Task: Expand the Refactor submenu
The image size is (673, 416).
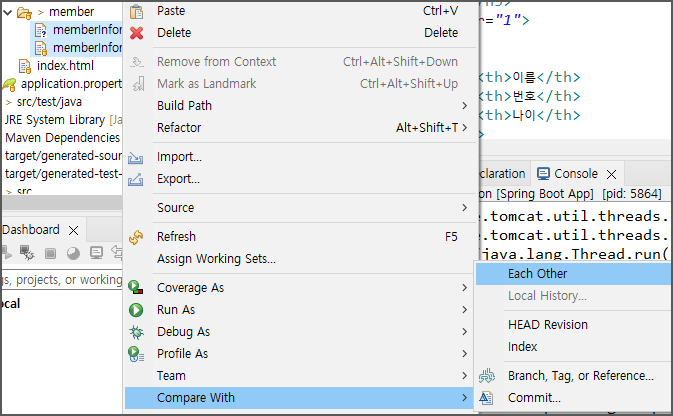Action: tap(464, 128)
